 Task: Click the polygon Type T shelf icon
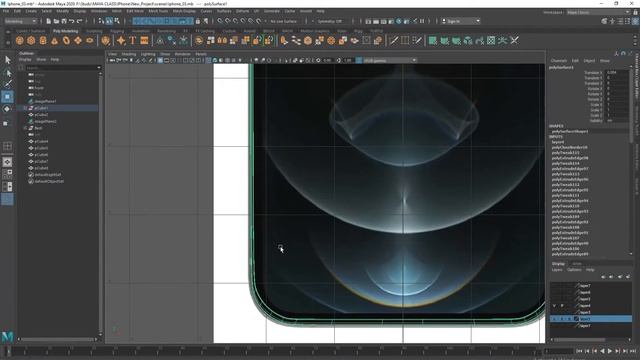pyautogui.click(x=133, y=40)
